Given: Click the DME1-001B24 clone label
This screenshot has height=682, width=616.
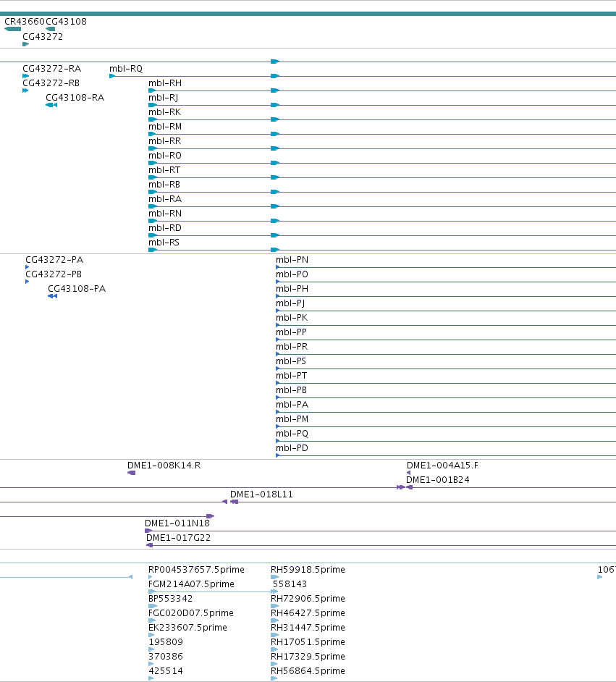Looking at the screenshot, I should (438, 480).
